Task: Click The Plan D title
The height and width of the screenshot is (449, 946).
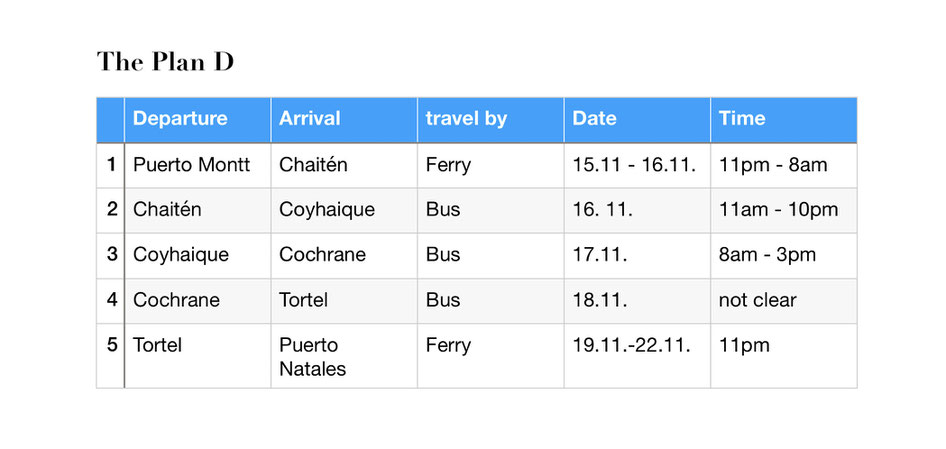Action: tap(165, 62)
